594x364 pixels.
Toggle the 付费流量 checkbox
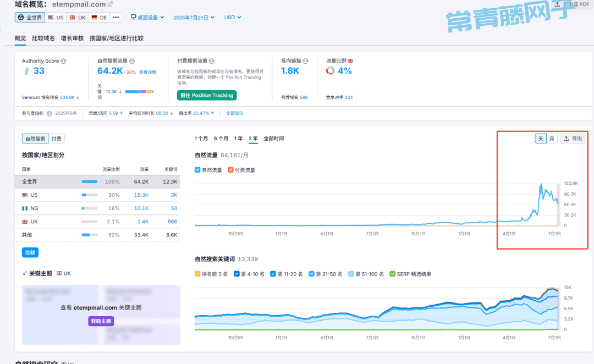230,170
